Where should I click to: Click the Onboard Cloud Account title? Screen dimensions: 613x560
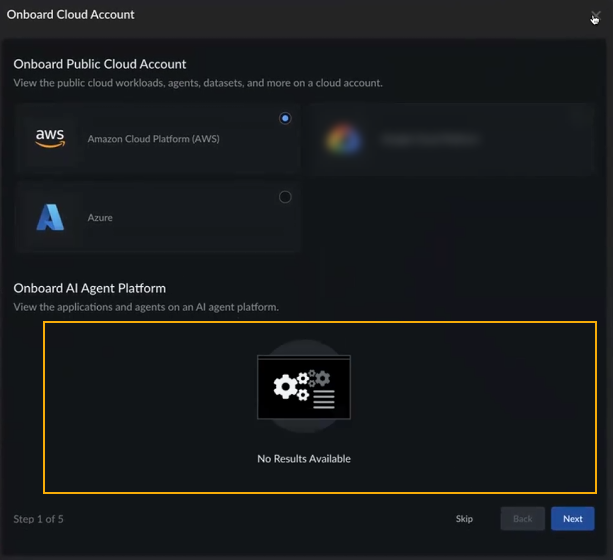[71, 15]
